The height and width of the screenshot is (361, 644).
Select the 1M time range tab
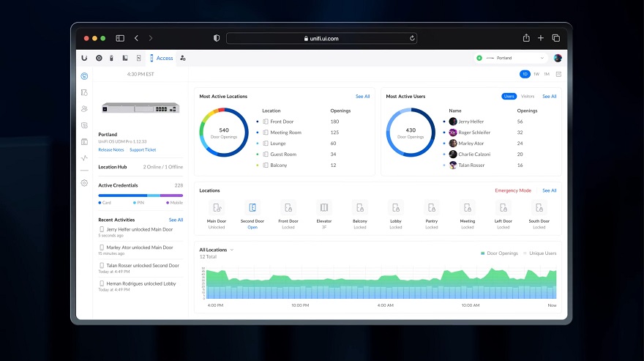click(x=547, y=74)
